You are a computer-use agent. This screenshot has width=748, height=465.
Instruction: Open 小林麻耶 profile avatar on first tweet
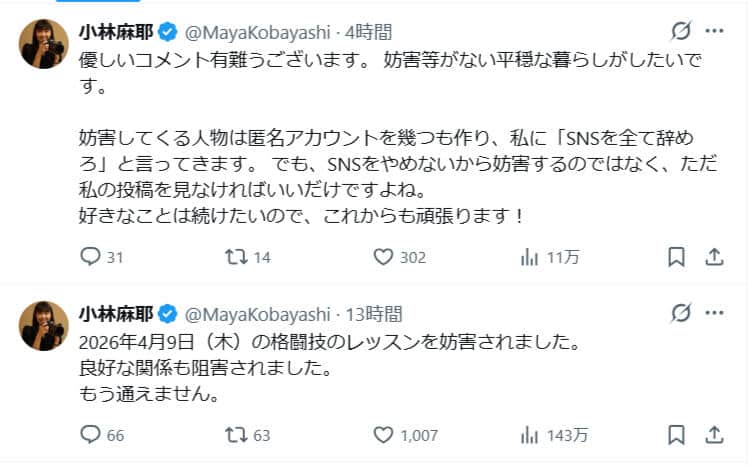[x=44, y=43]
